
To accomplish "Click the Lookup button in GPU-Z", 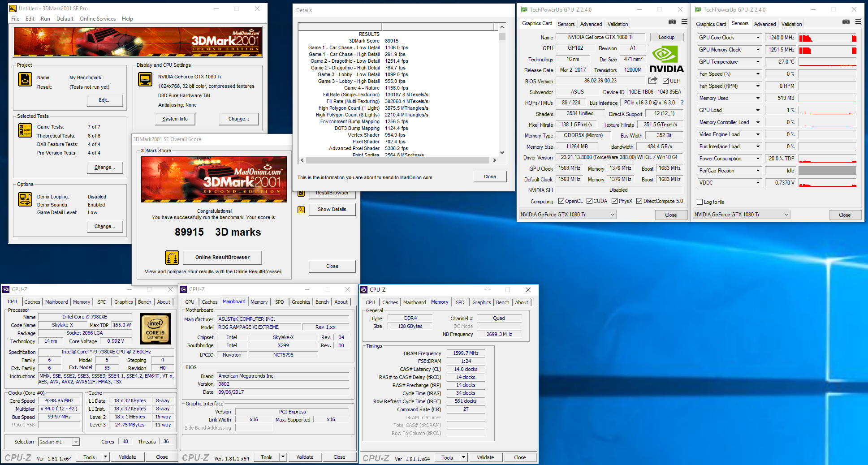I will pyautogui.click(x=666, y=37).
